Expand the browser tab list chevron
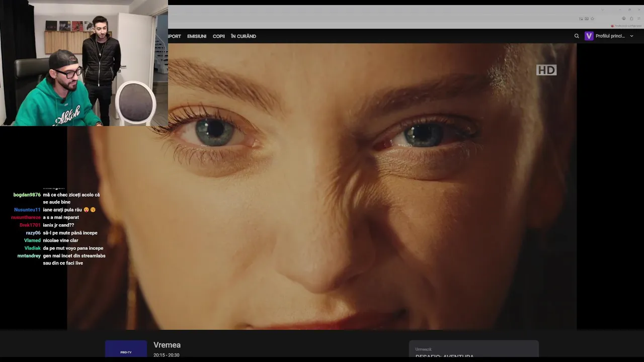Viewport: 644px width, 362px height. click(603, 10)
